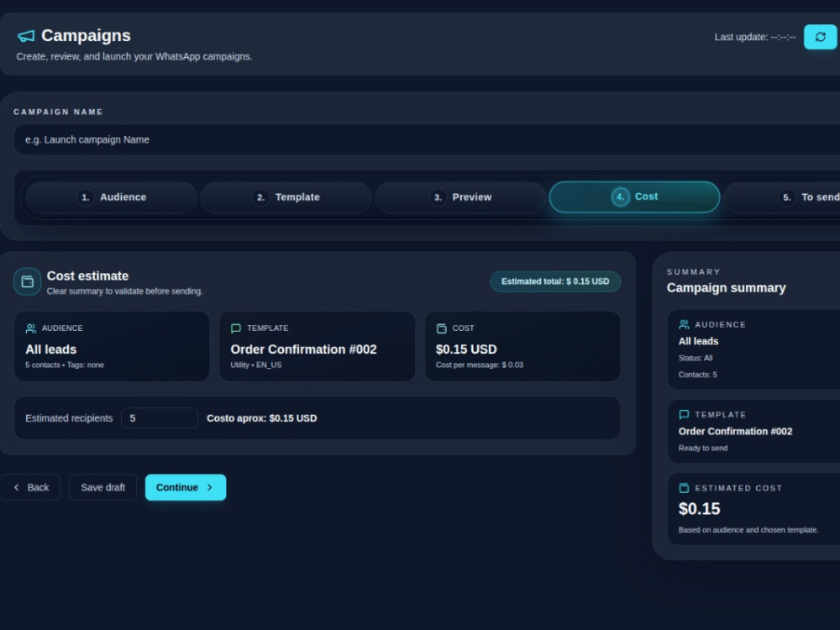Screen dimensions: 840x630
Task: Focus the Campaign name input field
Action: click(x=427, y=139)
